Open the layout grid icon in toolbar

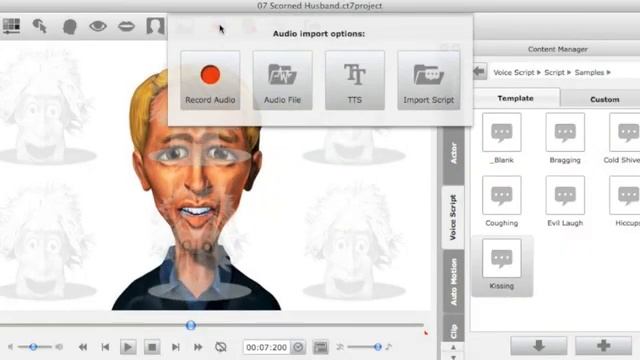point(11,27)
